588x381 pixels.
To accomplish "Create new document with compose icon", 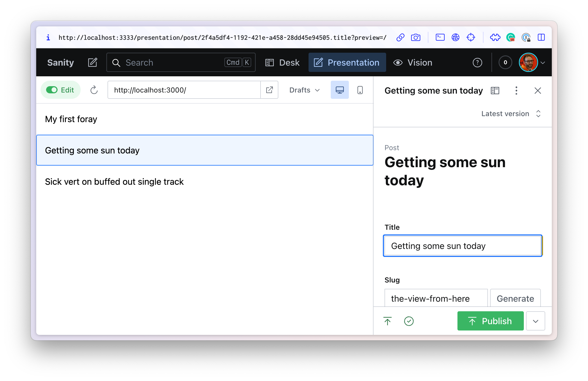I will (x=93, y=63).
